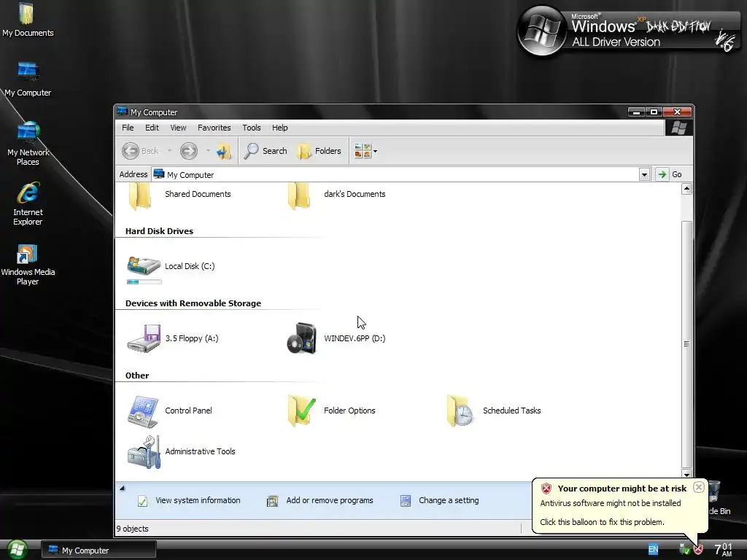Click the scrollbar down arrow

pos(686,474)
